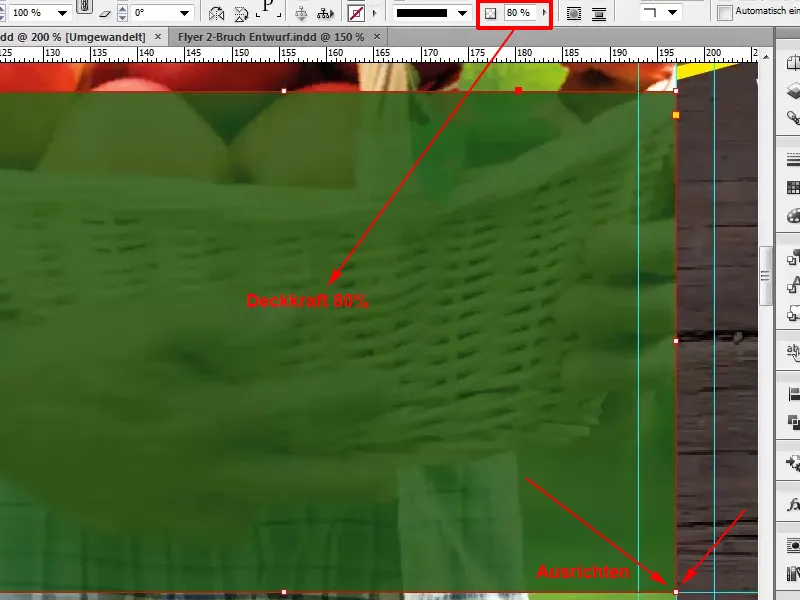Click the jump object text wrap icon
The width and height of the screenshot is (800, 600).
599,14
